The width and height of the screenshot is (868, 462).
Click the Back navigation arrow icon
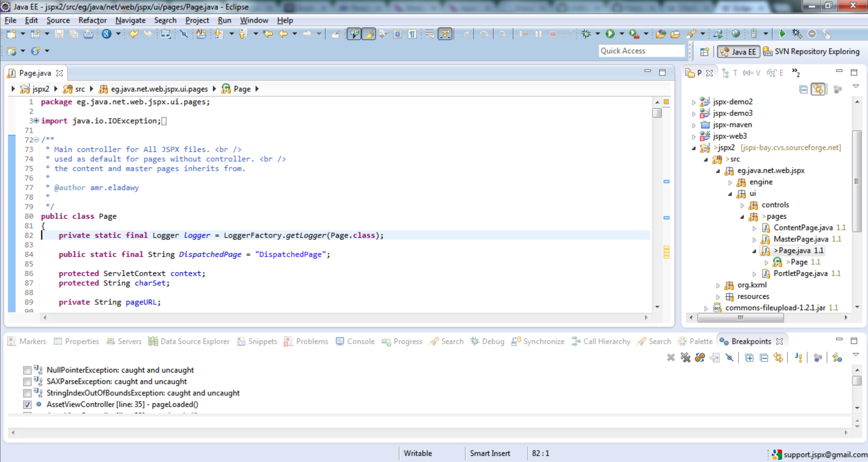coord(283,34)
